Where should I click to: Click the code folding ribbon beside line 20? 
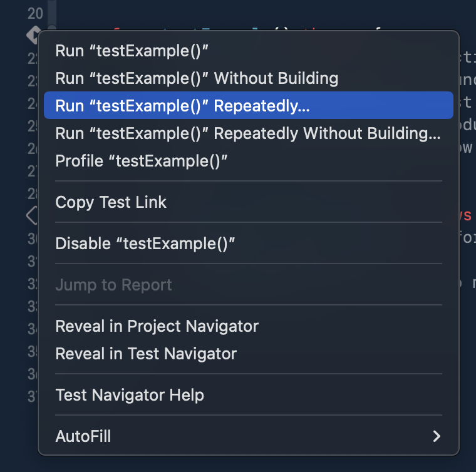pos(52,14)
